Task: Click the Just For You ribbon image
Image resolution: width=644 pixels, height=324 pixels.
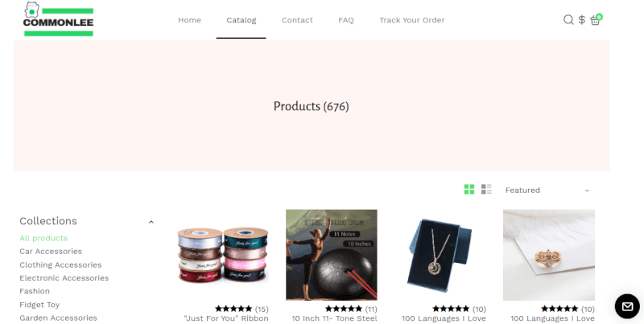Action: [x=223, y=255]
